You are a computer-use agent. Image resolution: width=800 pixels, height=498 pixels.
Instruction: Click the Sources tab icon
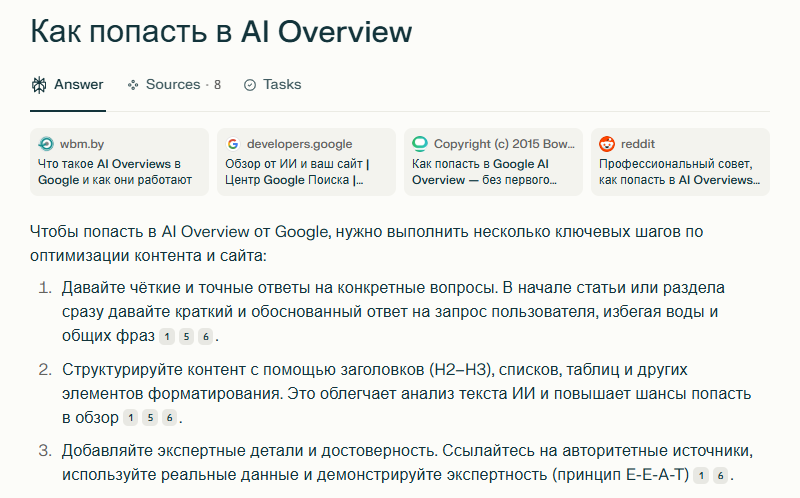132,85
